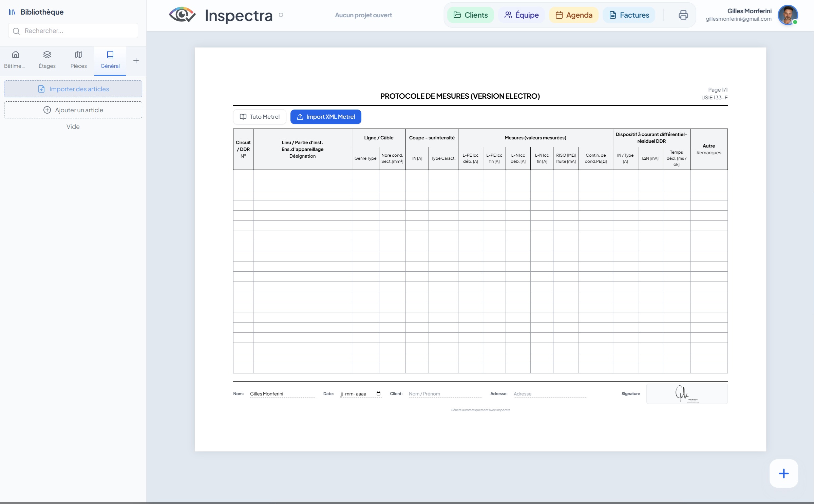Screen dimensions: 814x504
Task: Click Ajouter un article button
Action: [x=73, y=110]
